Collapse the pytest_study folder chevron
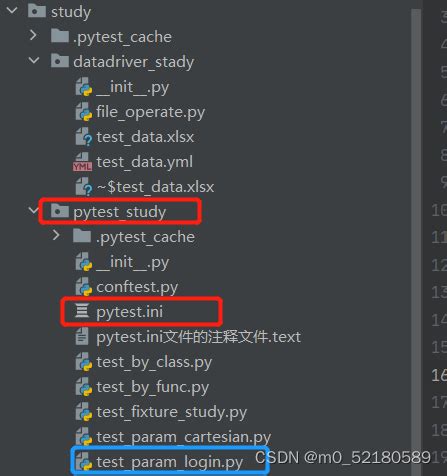The width and height of the screenshot is (447, 476). (x=33, y=210)
